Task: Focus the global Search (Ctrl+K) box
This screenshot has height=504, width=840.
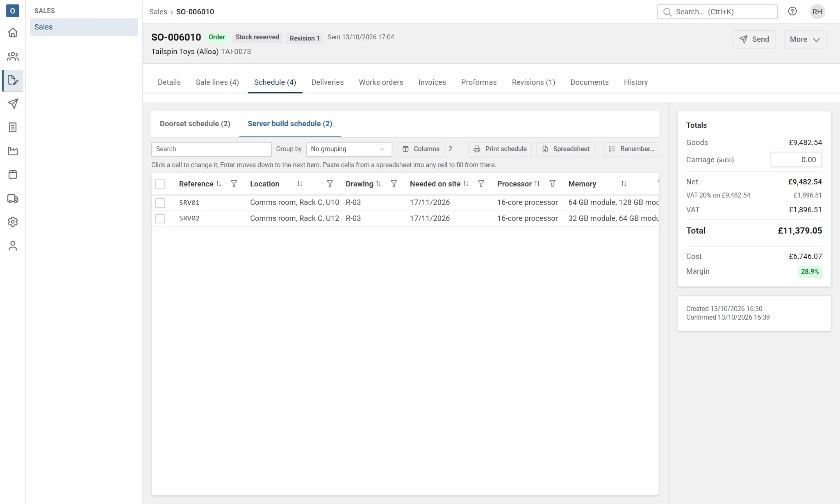Action: 717,12
